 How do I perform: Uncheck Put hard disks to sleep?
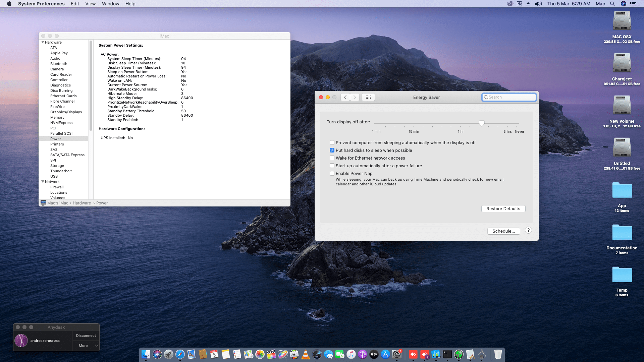332,150
